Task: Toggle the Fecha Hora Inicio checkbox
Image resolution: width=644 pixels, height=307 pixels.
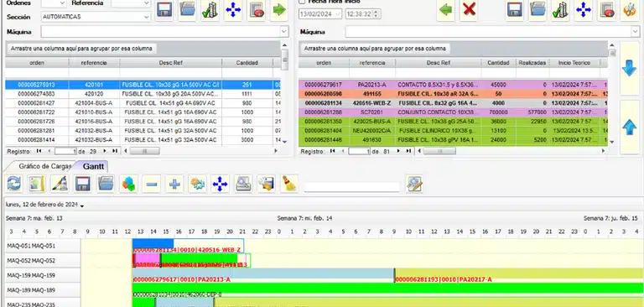Action: coord(302,2)
